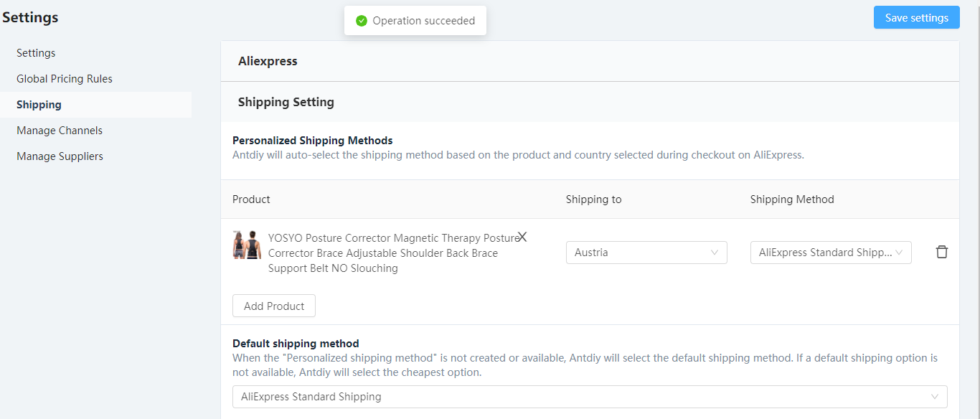Open the AliExpress Standard Shipping method dropdown in row
Viewport: 980px width, 419px height.
click(x=831, y=253)
